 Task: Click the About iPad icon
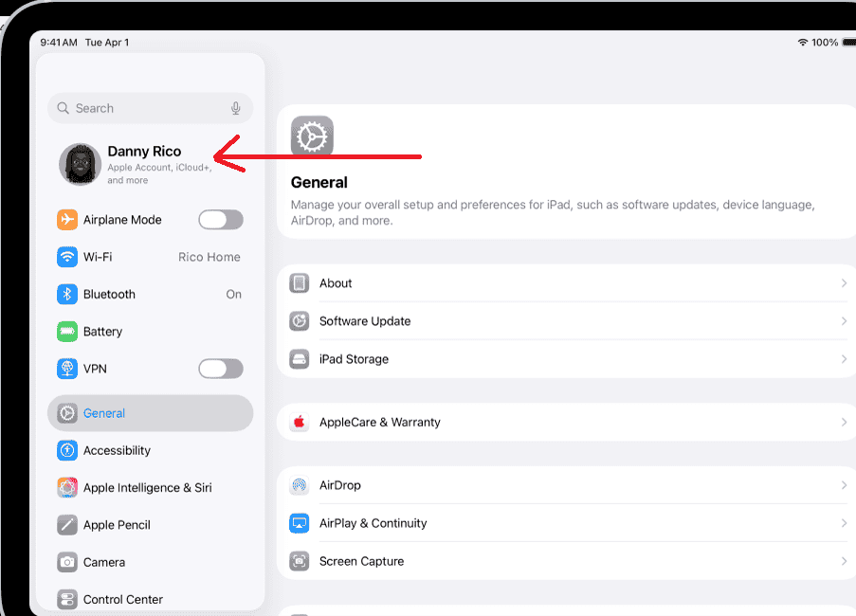click(300, 283)
